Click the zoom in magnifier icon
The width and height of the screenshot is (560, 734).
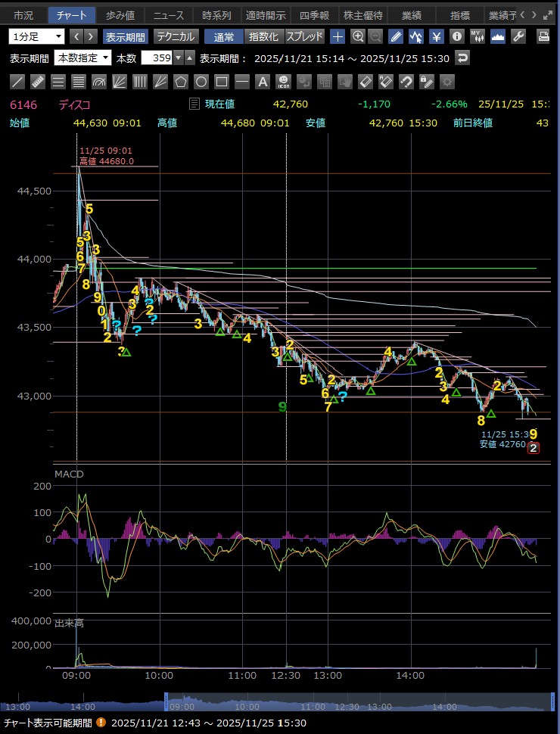pyautogui.click(x=356, y=36)
